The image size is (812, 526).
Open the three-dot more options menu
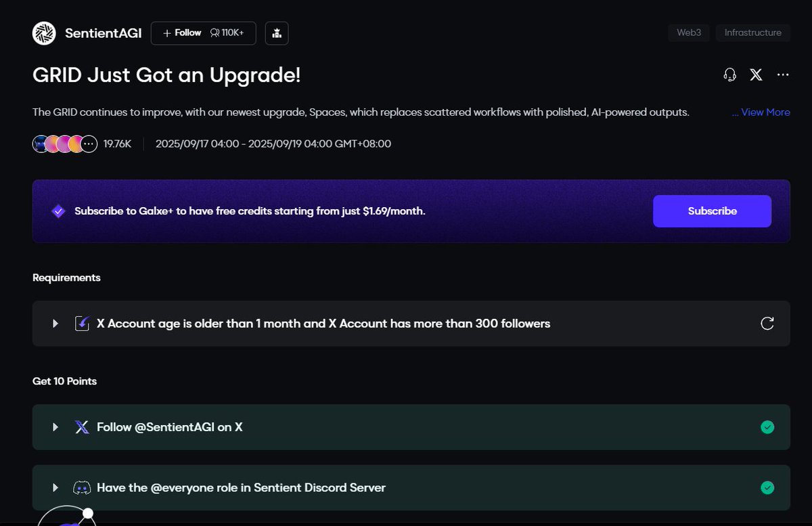783,75
